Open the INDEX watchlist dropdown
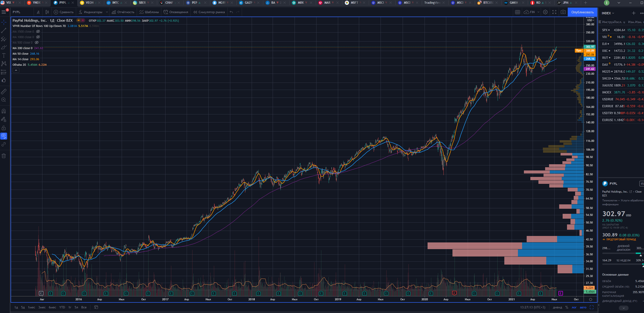Screen dimensions: 644x313 [x=609, y=12]
